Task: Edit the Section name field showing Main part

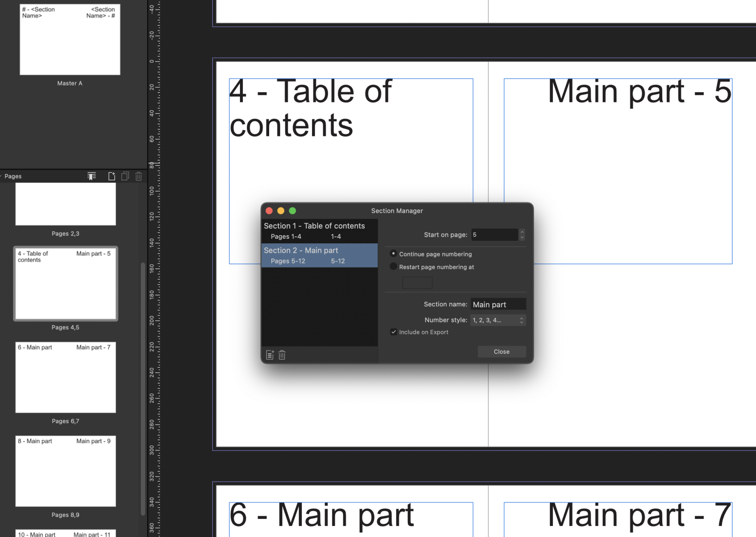Action: 498,304
